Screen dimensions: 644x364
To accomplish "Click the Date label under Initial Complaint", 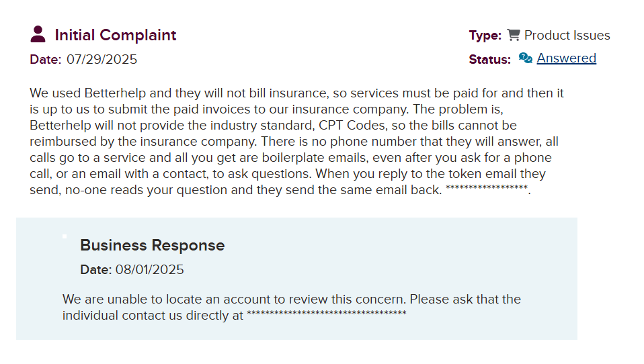I will point(45,59).
